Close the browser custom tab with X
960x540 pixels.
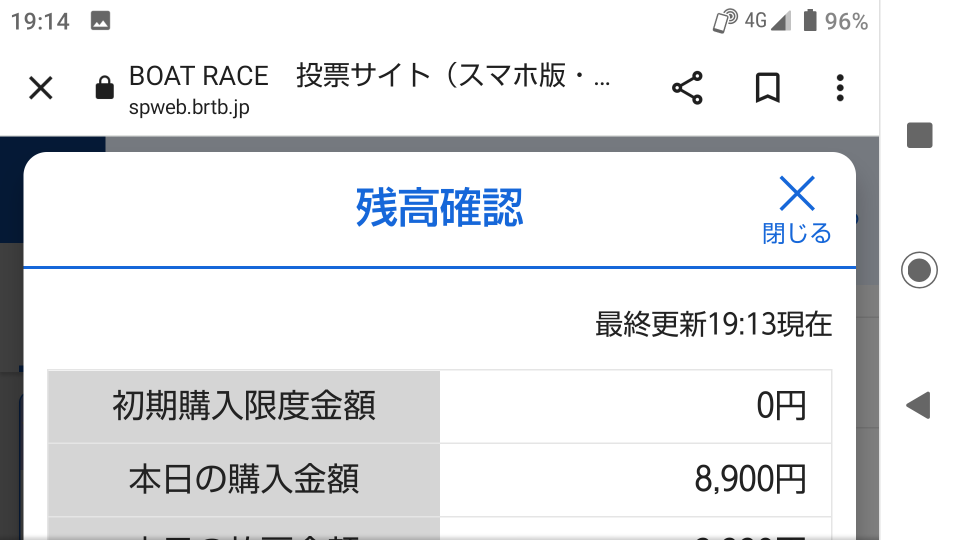tap(40, 88)
